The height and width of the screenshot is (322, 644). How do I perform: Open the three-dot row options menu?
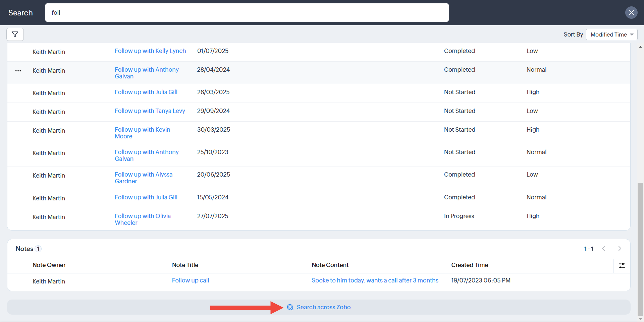coord(18,71)
